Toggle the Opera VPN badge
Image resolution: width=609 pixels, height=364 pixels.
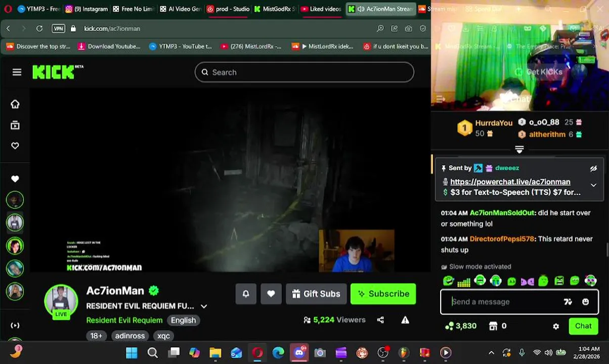[x=58, y=28]
